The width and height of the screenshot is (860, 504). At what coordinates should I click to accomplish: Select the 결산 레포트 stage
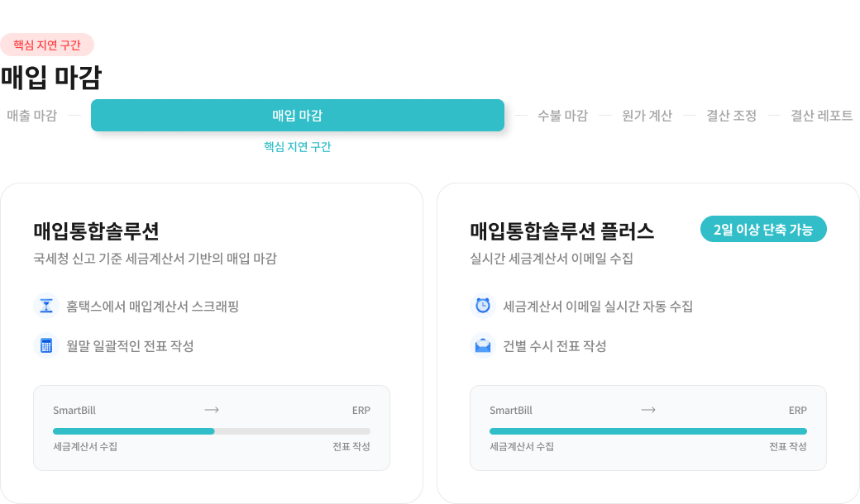click(821, 116)
